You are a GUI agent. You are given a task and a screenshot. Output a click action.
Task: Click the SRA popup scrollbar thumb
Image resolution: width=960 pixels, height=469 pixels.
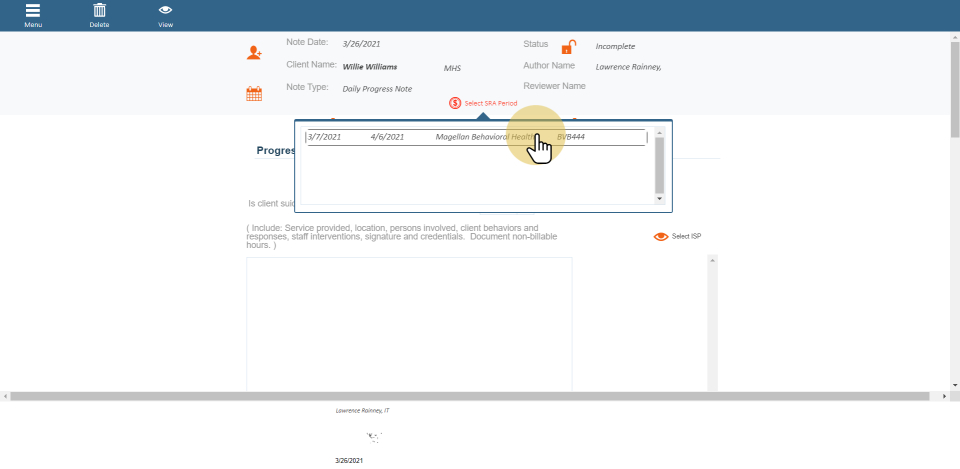(x=659, y=164)
